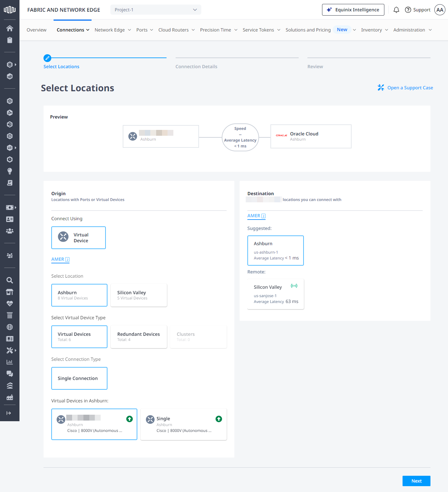
Task: Expand the Administration menu
Action: [412, 30]
